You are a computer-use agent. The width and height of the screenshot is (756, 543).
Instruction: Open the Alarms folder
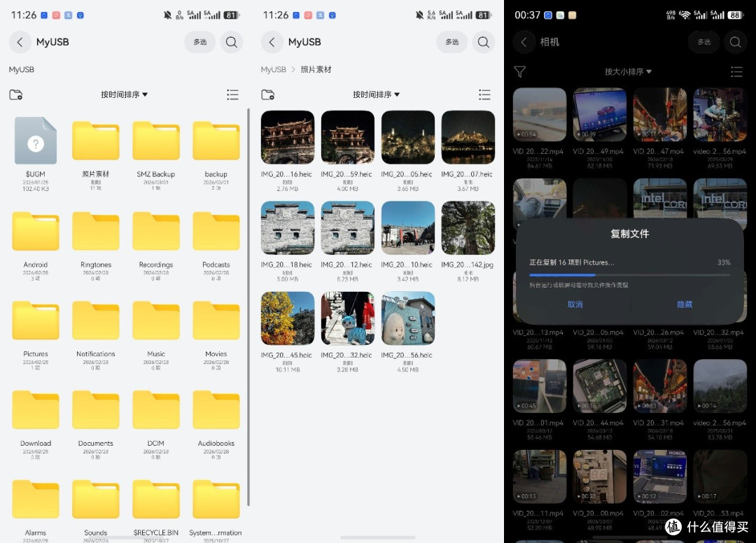tap(36, 500)
